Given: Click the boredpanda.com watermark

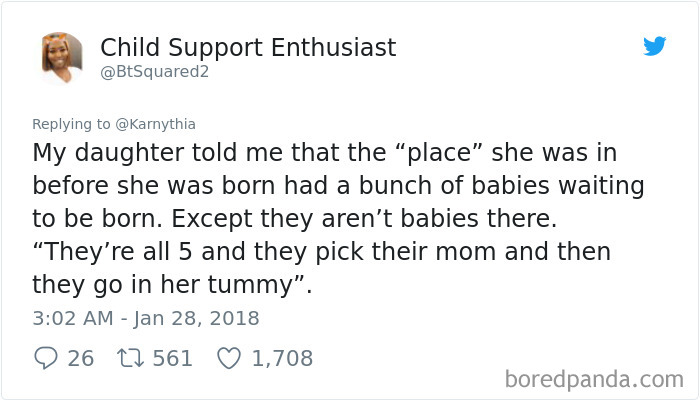Looking at the screenshot, I should click(x=594, y=379).
